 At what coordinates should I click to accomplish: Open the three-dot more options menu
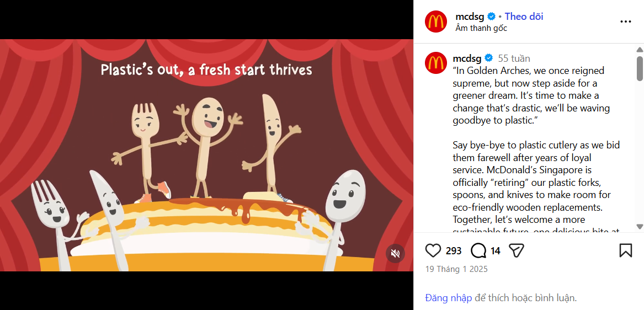[626, 22]
